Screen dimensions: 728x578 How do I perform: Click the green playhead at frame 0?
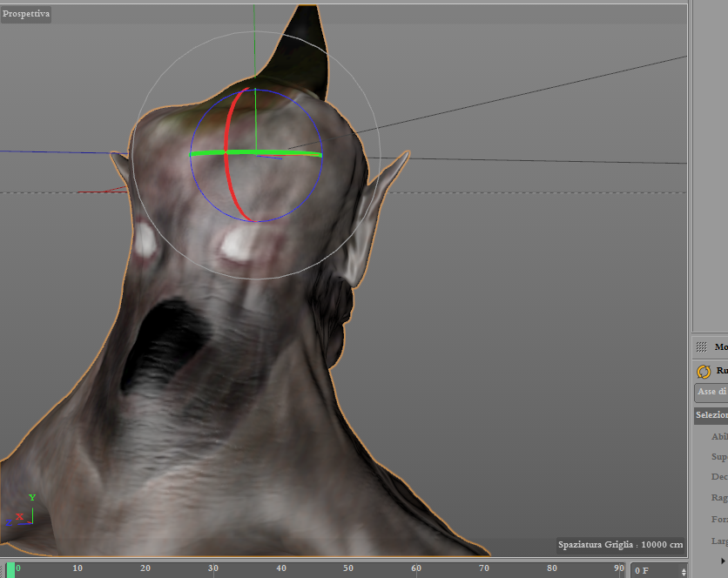pyautogui.click(x=10, y=570)
